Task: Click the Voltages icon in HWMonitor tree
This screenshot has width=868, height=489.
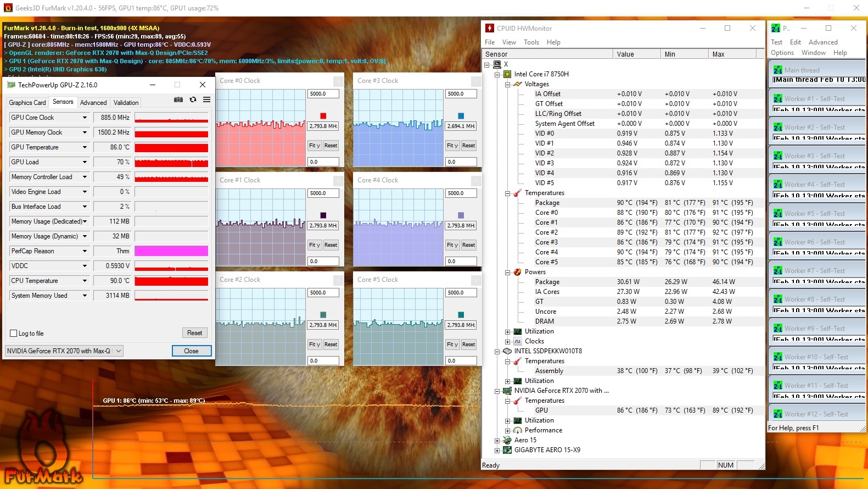Action: coord(518,84)
